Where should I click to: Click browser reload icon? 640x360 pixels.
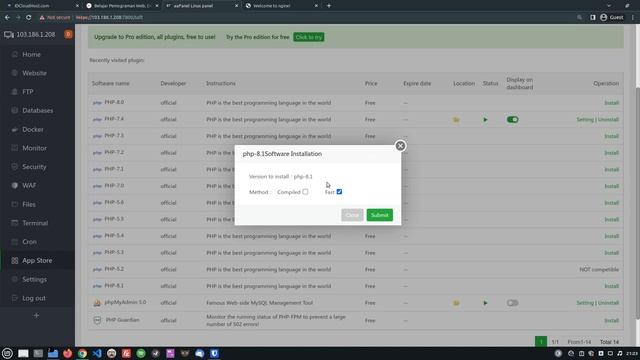coord(29,18)
